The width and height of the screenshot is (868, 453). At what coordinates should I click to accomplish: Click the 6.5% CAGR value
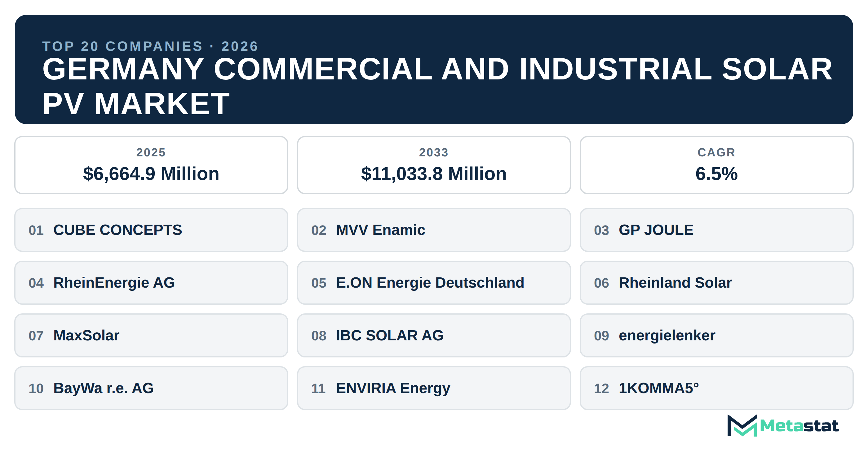click(x=716, y=174)
